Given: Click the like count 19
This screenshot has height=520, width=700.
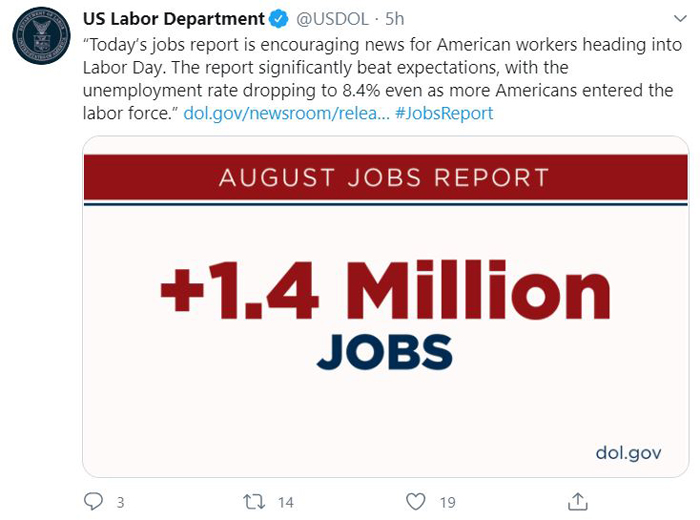Looking at the screenshot, I should pyautogui.click(x=447, y=503).
